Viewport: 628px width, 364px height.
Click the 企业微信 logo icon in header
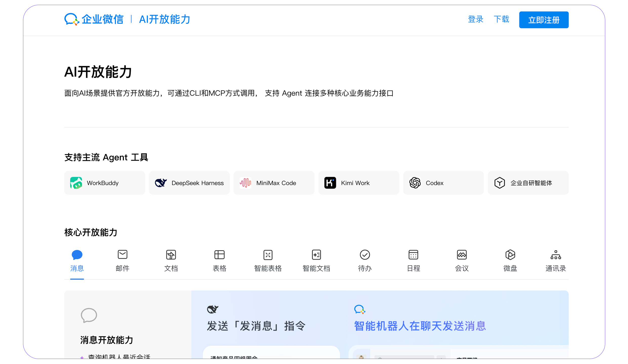(72, 19)
